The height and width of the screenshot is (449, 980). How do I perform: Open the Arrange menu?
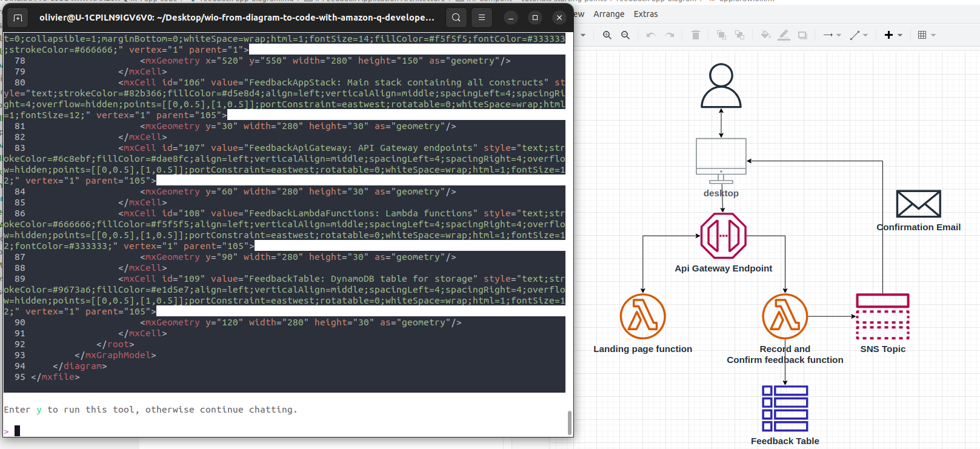[x=608, y=14]
